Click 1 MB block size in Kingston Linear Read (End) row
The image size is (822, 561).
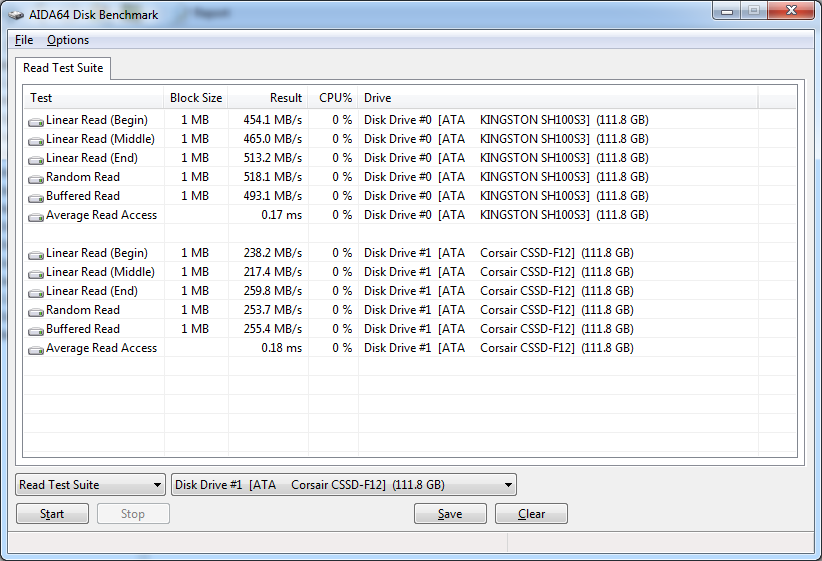coord(195,158)
